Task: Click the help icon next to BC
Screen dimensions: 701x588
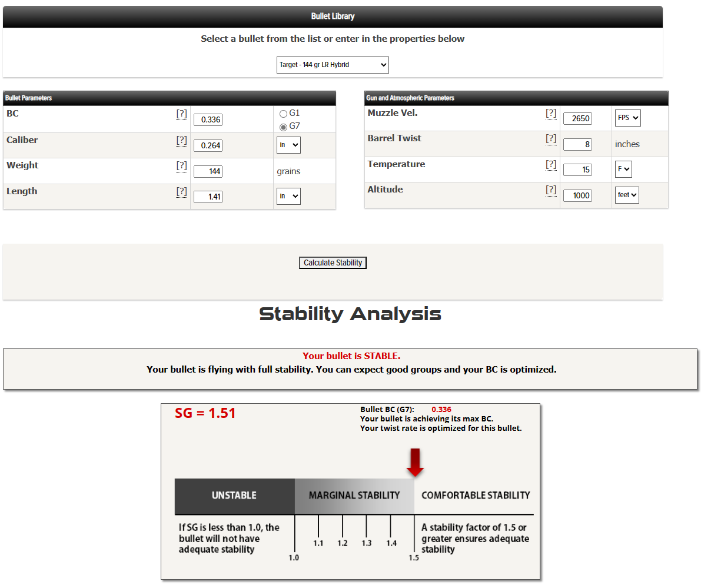Action: click(x=182, y=114)
